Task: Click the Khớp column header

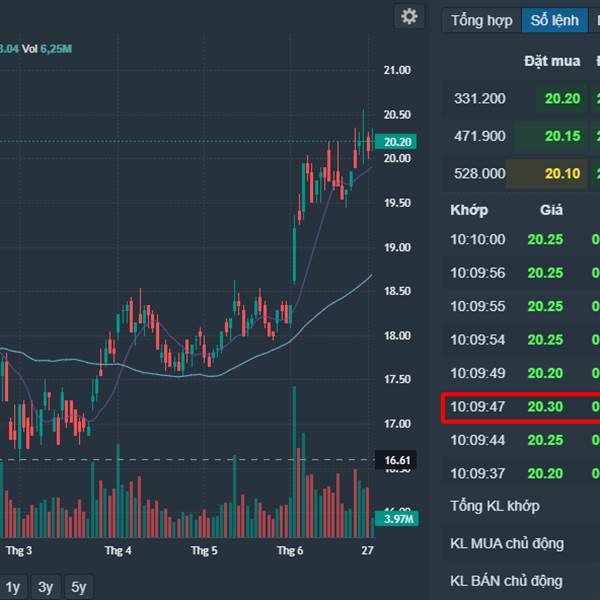Action: pyautogui.click(x=469, y=210)
